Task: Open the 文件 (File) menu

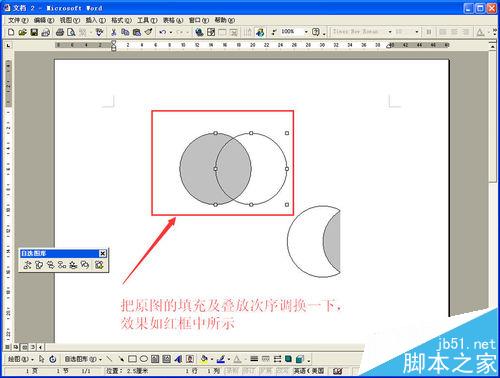Action: click(18, 20)
